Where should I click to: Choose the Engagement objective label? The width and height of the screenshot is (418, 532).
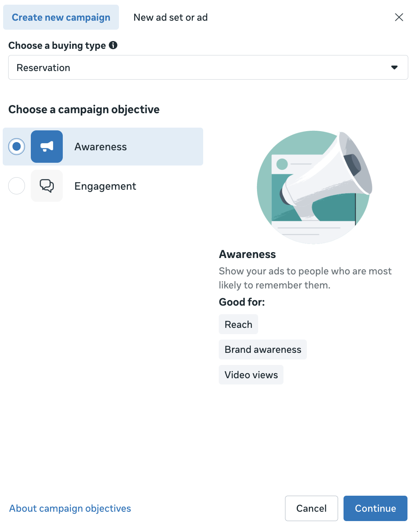click(x=105, y=186)
